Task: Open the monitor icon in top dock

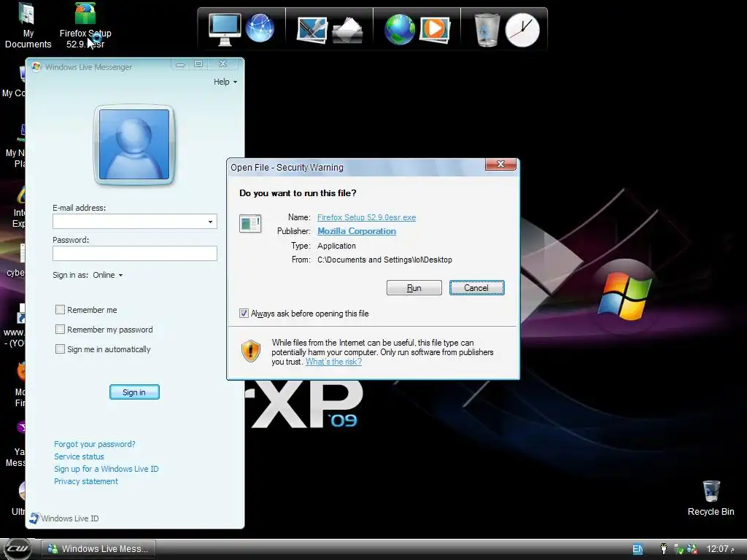Action: (x=225, y=29)
